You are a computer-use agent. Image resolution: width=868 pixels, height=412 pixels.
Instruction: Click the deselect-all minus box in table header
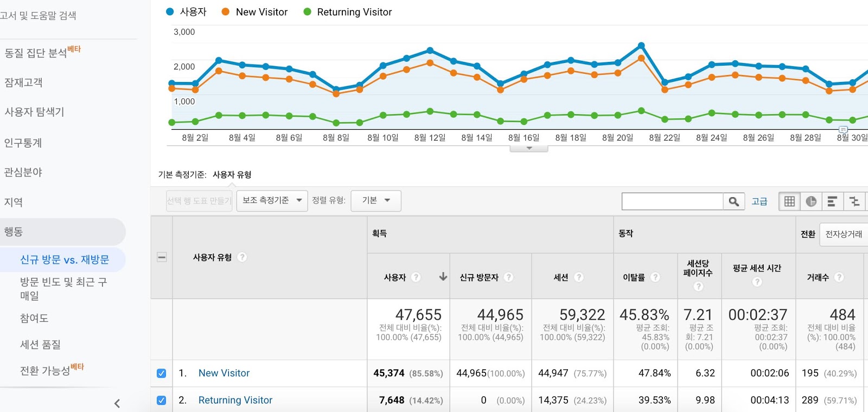(x=162, y=257)
